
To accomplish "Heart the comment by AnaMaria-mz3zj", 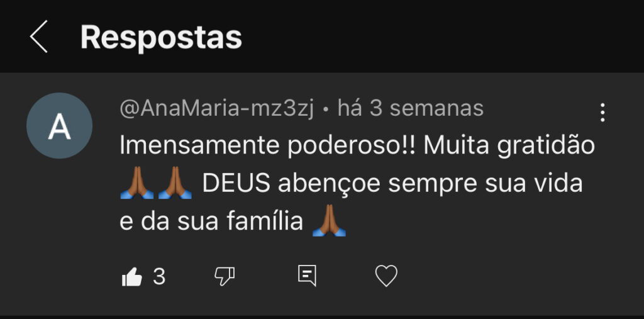I will (x=386, y=276).
